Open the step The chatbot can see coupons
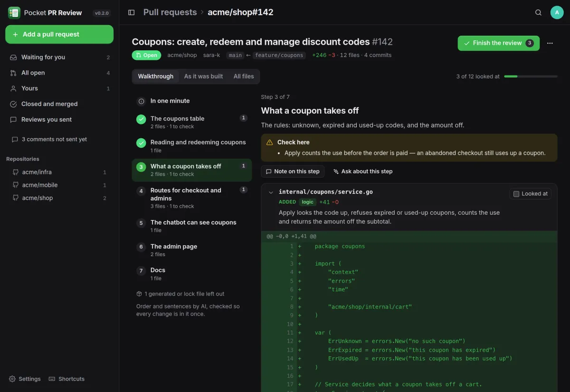Viewport: 570px width, 392px height. 192,226
